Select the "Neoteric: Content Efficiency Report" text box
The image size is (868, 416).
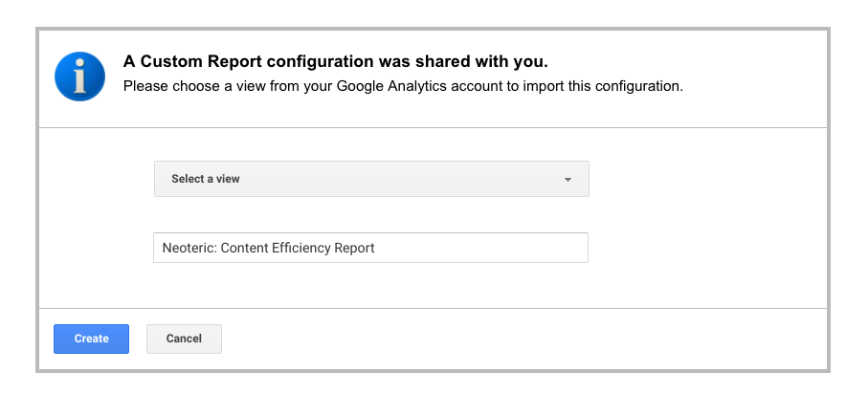(370, 248)
